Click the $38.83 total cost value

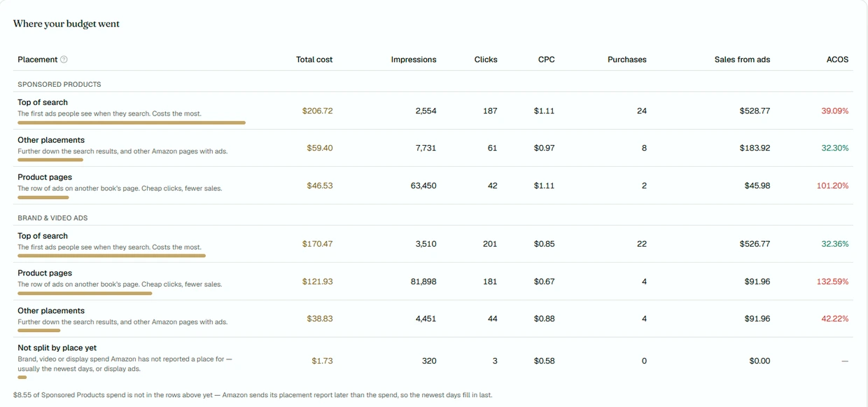click(x=320, y=319)
